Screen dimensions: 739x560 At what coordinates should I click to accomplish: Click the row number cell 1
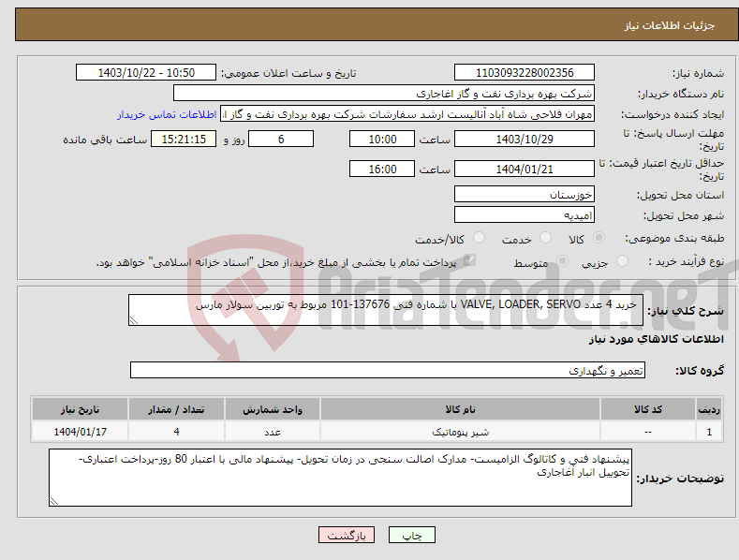click(709, 432)
